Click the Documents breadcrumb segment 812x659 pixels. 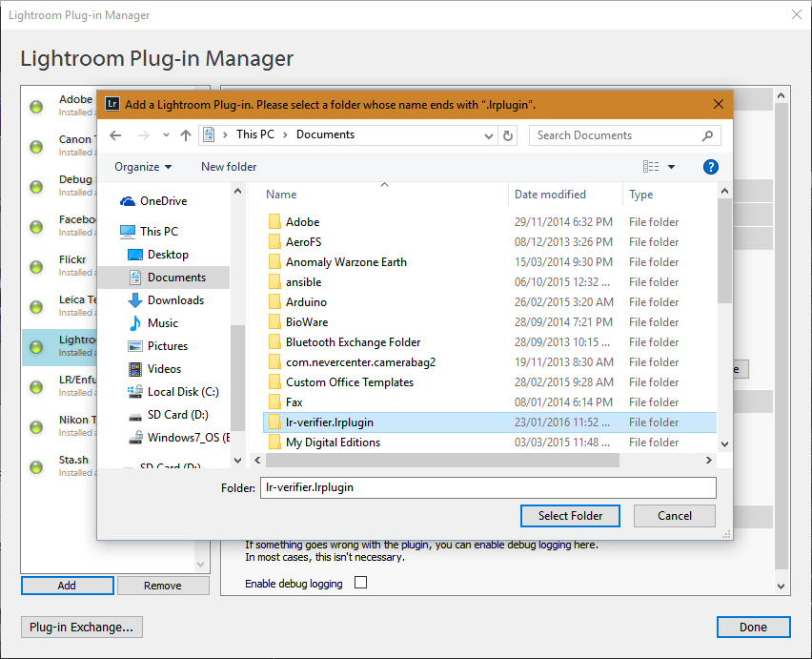tap(325, 134)
